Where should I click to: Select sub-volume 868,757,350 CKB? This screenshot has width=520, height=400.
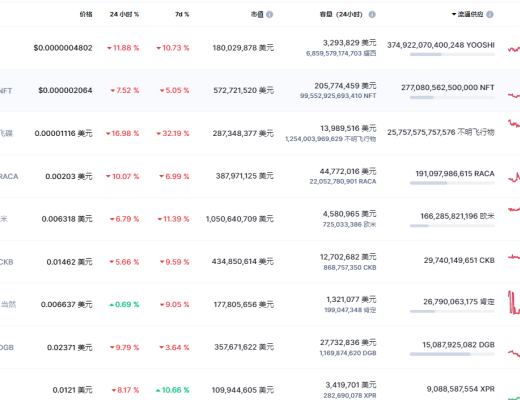350,268
